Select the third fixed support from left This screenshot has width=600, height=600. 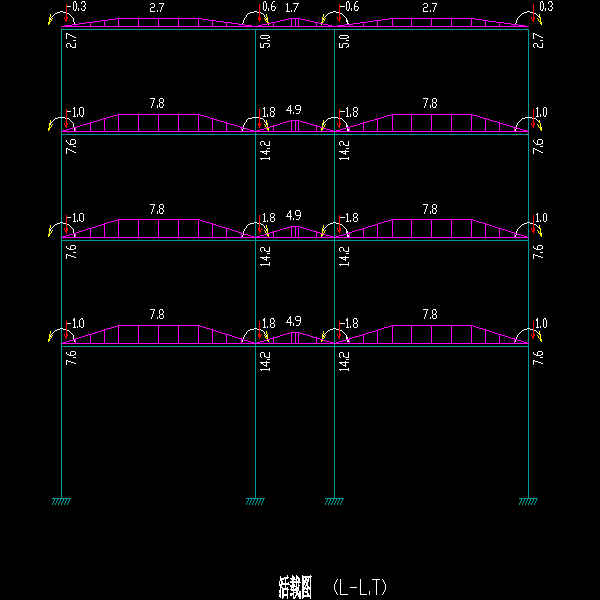[x=334, y=501]
